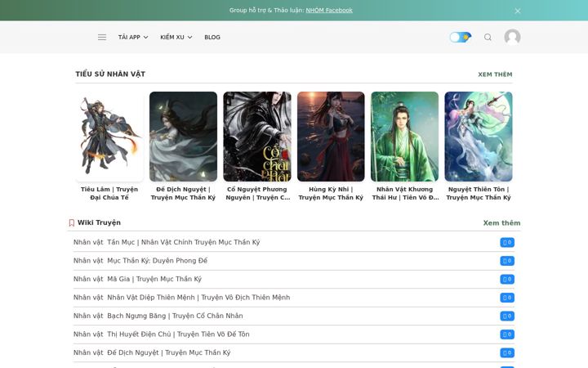Viewport: 588px width, 368px height.
Task: Open the Cổ Nguyệt Phương Nguyên cover image
Action: (257, 137)
